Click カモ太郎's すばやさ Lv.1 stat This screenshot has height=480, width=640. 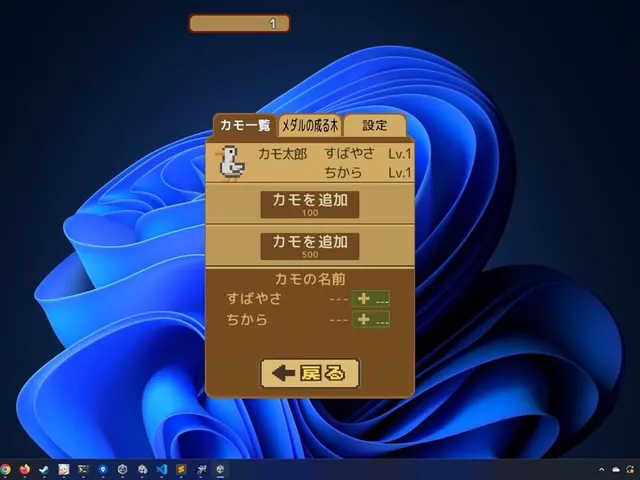[x=368, y=154]
